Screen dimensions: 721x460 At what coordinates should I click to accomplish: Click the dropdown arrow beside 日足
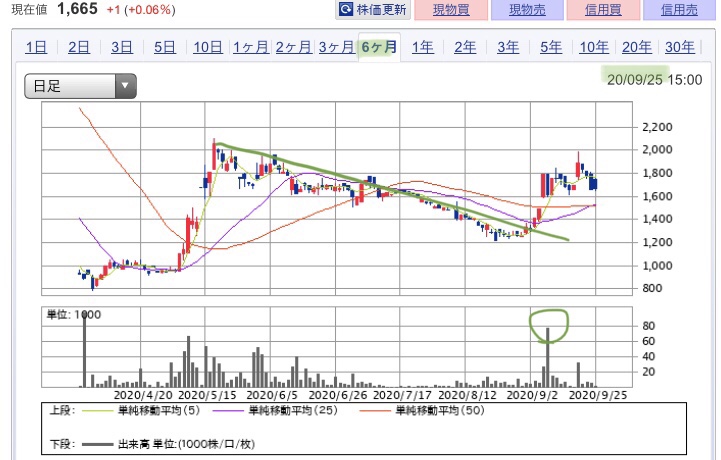tap(125, 86)
